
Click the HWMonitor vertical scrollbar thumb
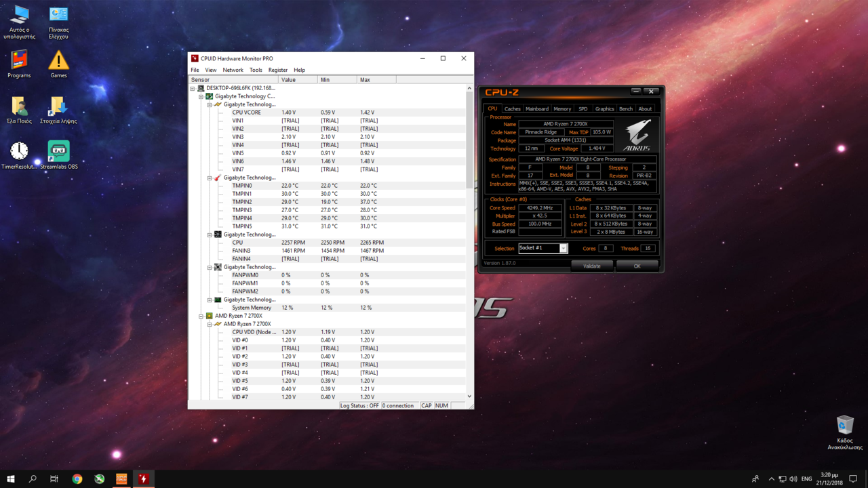click(x=469, y=140)
